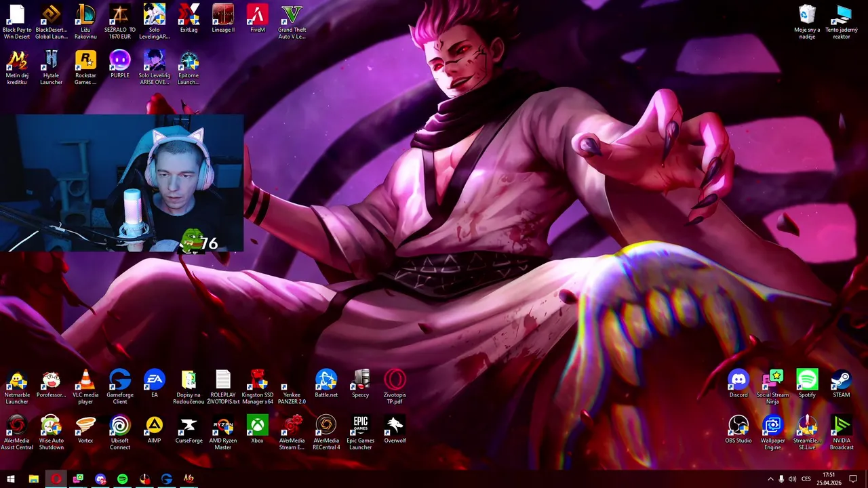The width and height of the screenshot is (868, 488).
Task: Open the Netmarble Launcher icon
Action: [17, 387]
